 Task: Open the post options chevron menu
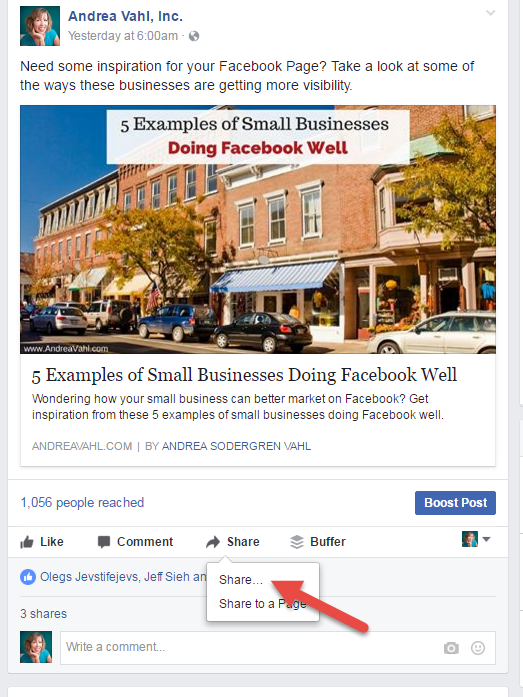490,13
